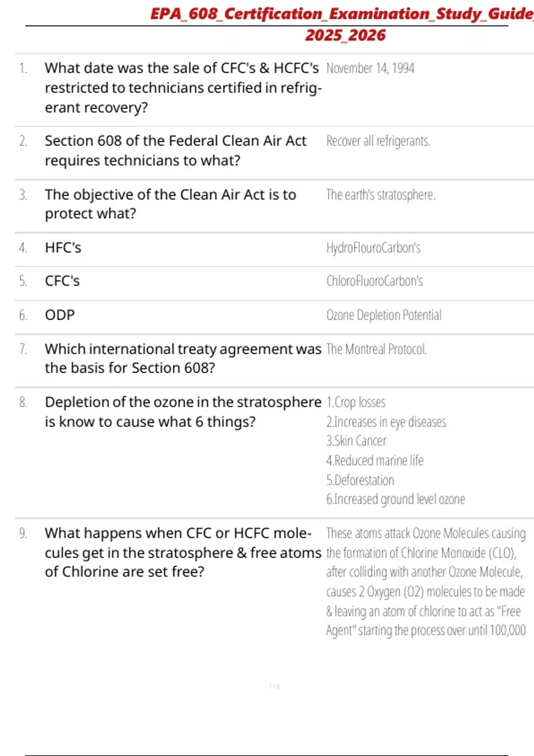Click question 9 about free Chlorine atoms
This screenshot has height=756, width=534.
point(182,552)
